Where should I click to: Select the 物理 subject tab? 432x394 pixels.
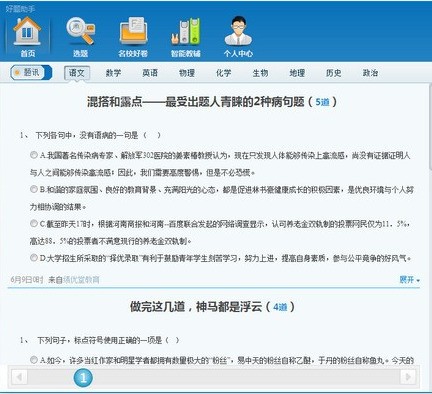(x=187, y=73)
